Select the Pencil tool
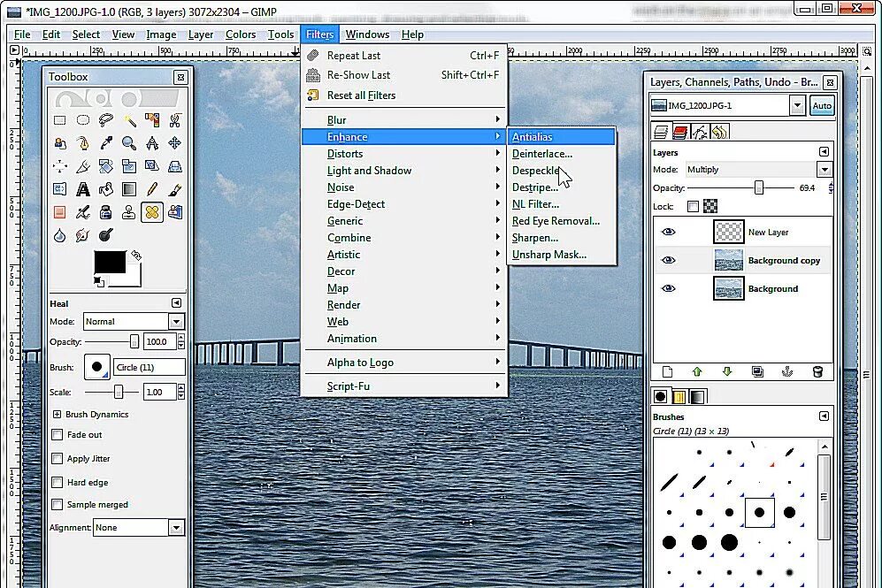882x588 pixels. (x=152, y=189)
